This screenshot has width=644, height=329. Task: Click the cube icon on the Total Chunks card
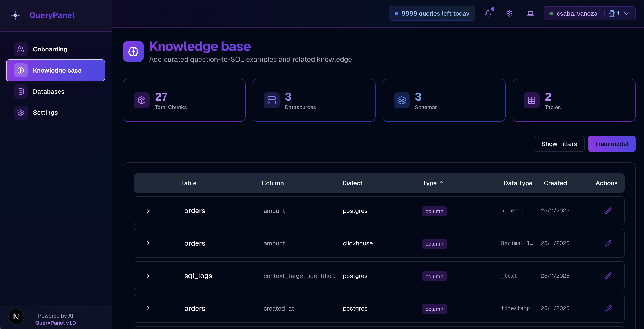point(141,101)
